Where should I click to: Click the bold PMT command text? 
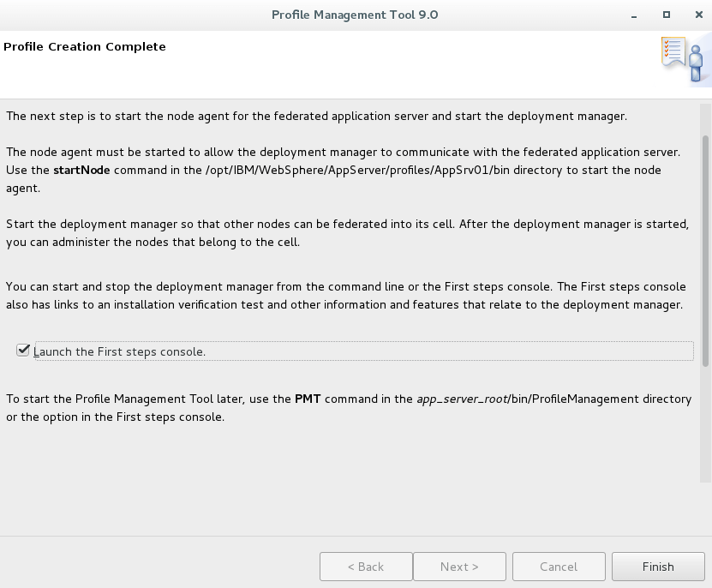pyautogui.click(x=308, y=399)
